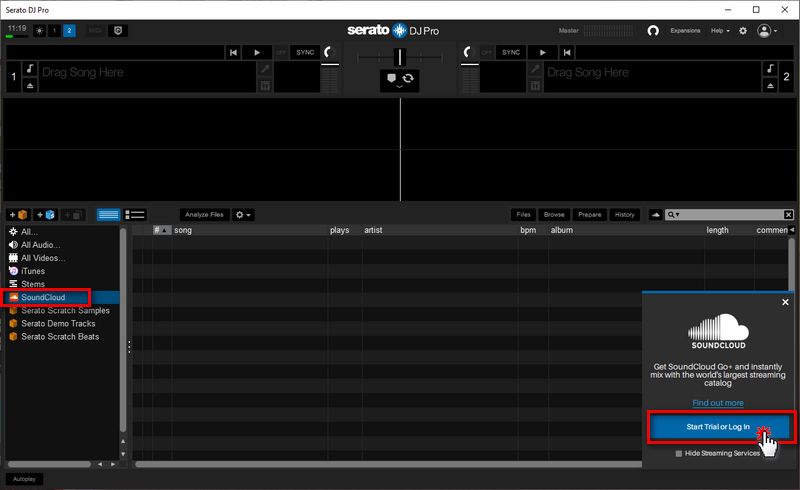Click the deck 1 play button
Image resolution: width=800 pixels, height=490 pixels.
pyautogui.click(x=257, y=52)
